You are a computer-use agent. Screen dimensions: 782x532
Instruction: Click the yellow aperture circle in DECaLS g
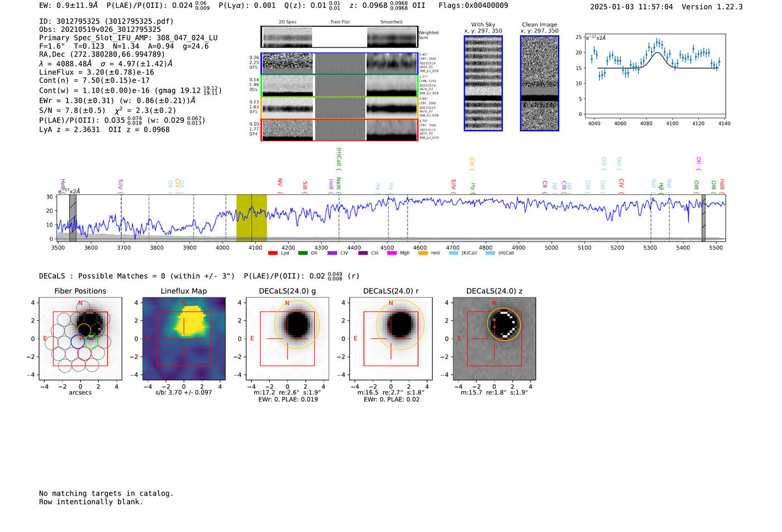tap(297, 325)
